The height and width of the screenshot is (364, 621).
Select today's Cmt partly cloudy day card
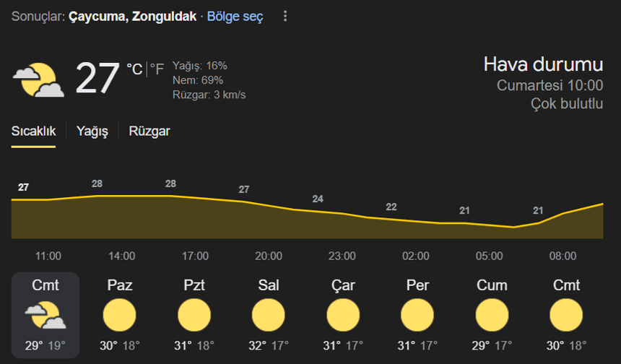45,316
